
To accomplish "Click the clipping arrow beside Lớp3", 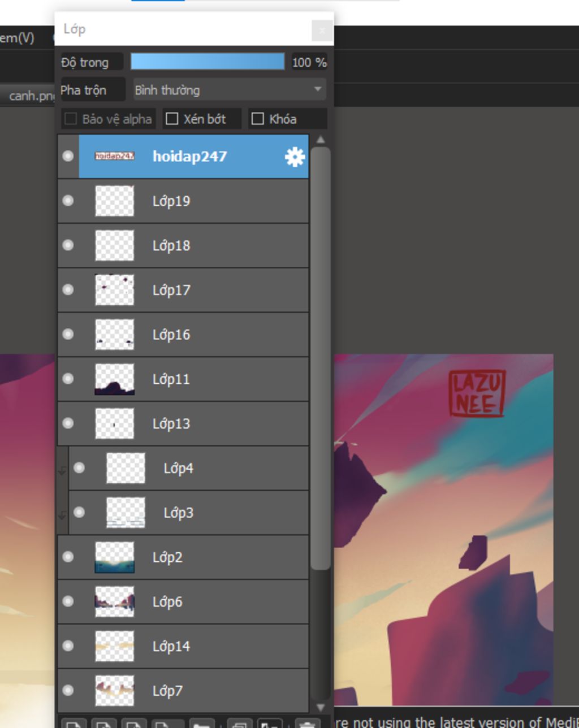I will point(63,514).
